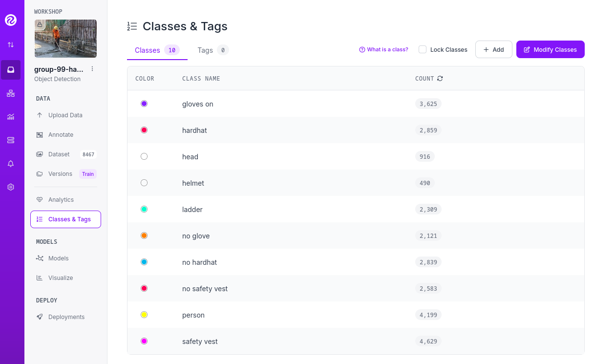Switch to the Tags tab
This screenshot has height=364, width=594.
(213, 50)
